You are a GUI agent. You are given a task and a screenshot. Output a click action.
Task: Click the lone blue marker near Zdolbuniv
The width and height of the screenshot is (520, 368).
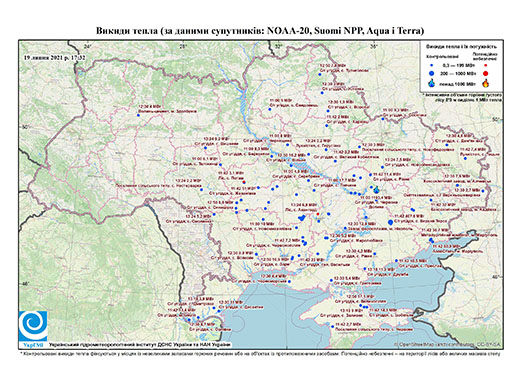138,115
